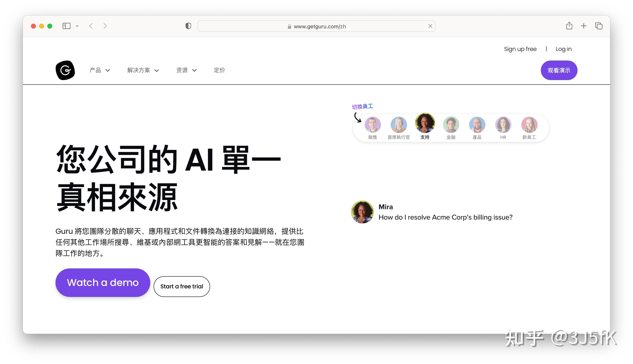Screen dimensions: 633x364
Task: Select the 銷售 employee avatar
Action: point(372,125)
